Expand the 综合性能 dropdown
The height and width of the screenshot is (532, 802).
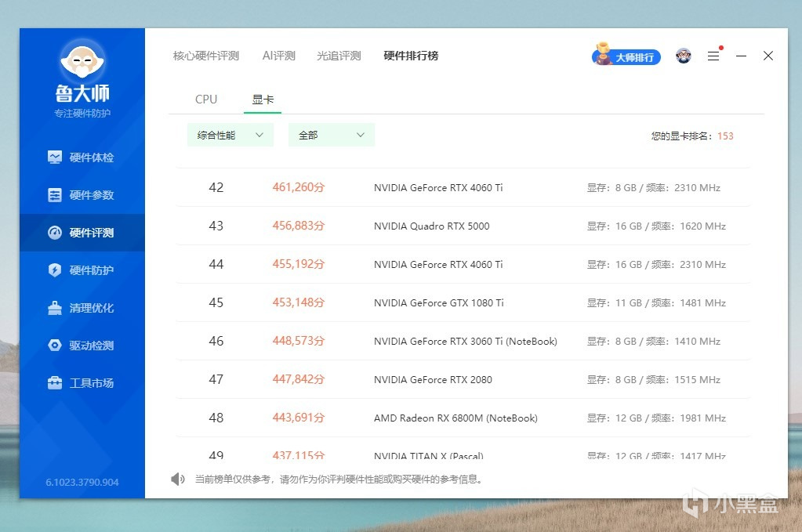pyautogui.click(x=230, y=135)
